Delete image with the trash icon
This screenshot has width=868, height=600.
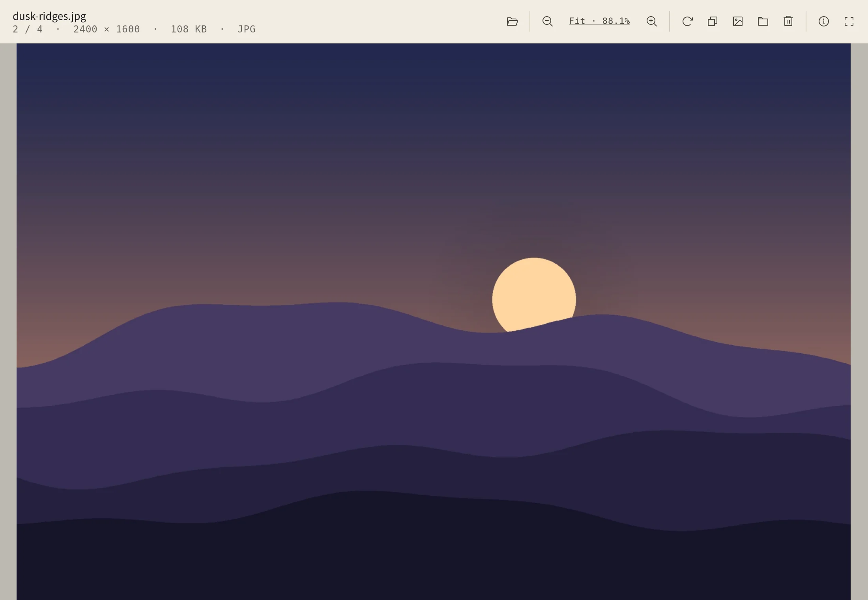coord(788,21)
